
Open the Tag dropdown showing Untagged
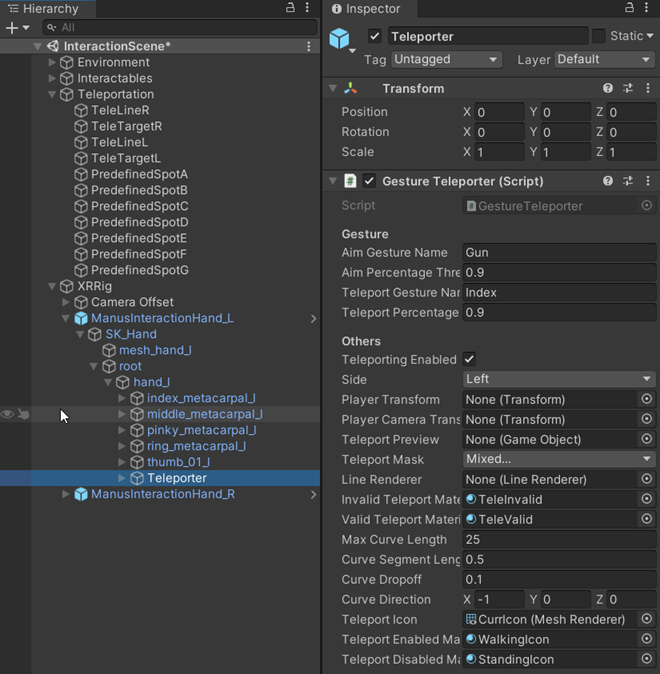coord(446,60)
